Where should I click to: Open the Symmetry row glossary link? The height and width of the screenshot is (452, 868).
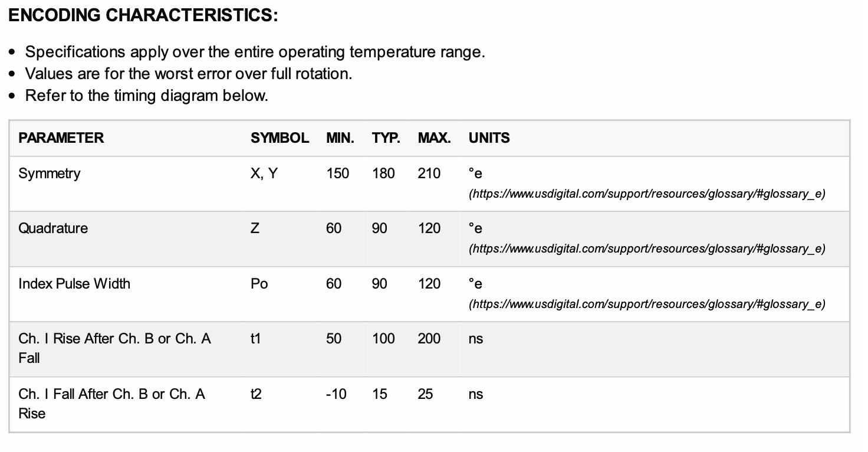click(x=647, y=194)
